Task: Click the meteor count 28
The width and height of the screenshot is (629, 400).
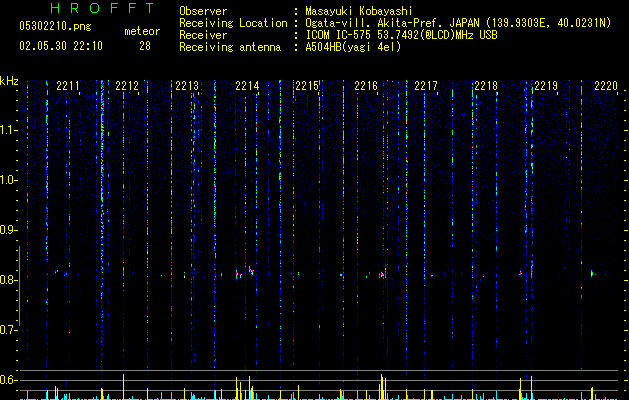Action: [145, 46]
